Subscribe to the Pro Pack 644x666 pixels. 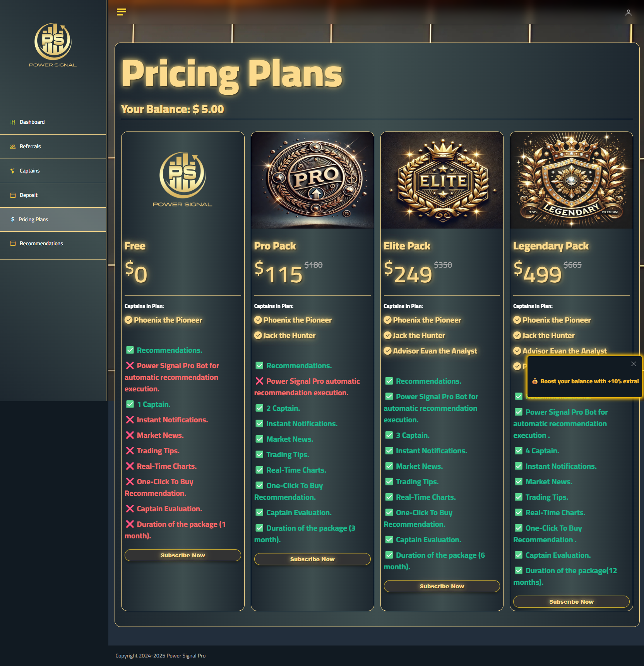(312, 559)
